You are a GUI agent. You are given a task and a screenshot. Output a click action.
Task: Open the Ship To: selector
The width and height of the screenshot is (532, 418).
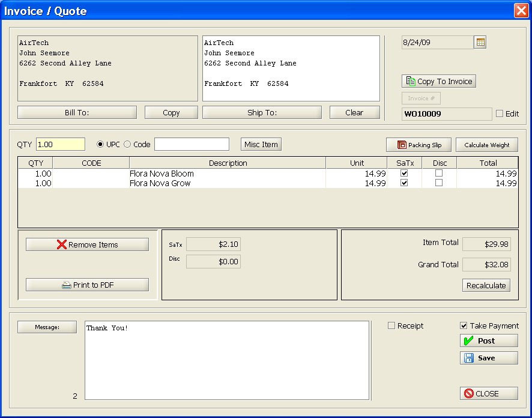tap(262, 113)
